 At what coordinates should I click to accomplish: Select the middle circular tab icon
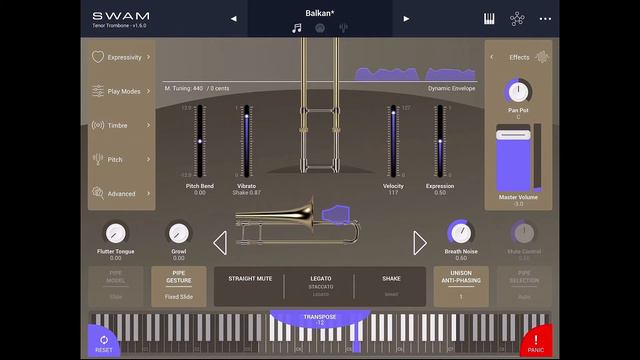[320, 28]
